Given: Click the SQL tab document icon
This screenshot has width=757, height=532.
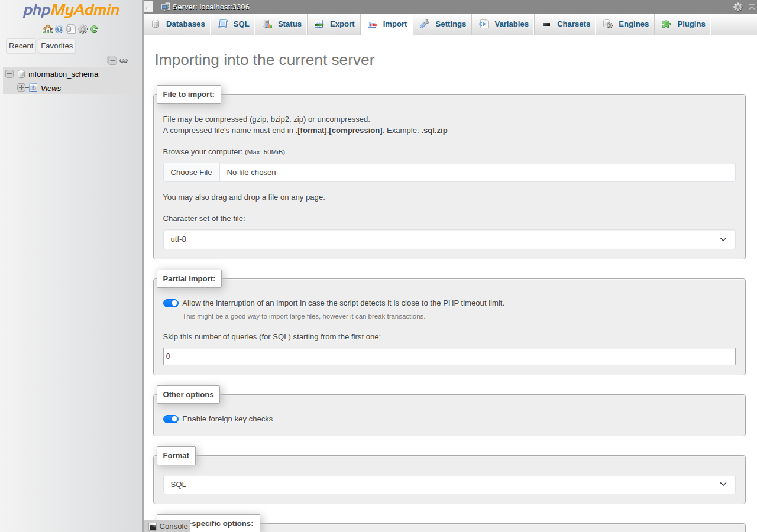Looking at the screenshot, I should (222, 24).
